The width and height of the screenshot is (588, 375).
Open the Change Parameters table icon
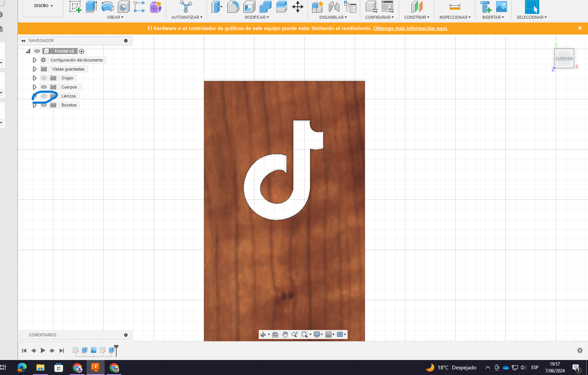coord(387,7)
